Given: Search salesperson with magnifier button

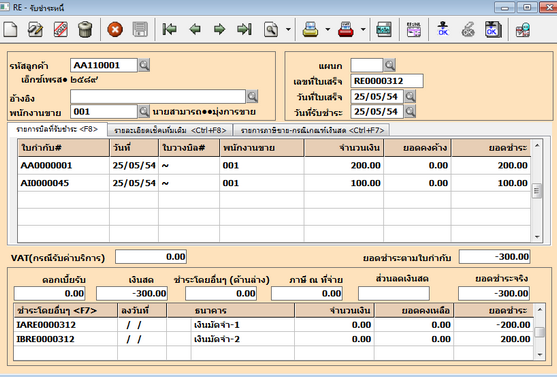Looking at the screenshot, I should (144, 112).
